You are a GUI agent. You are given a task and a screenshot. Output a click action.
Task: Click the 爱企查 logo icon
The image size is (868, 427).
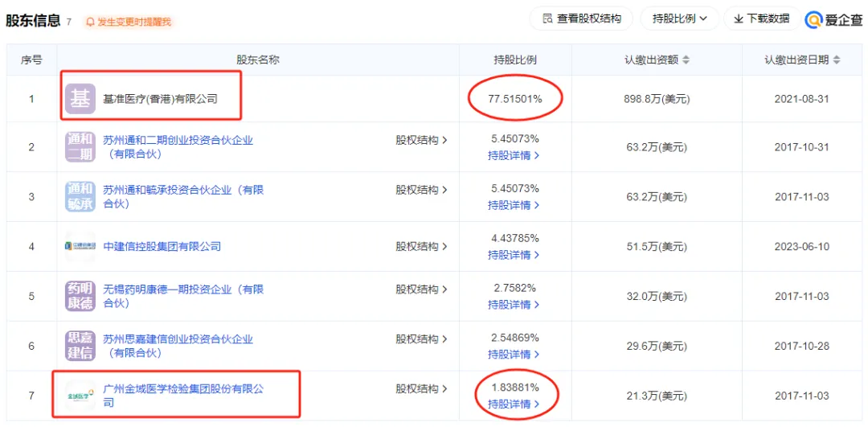pyautogui.click(x=813, y=19)
